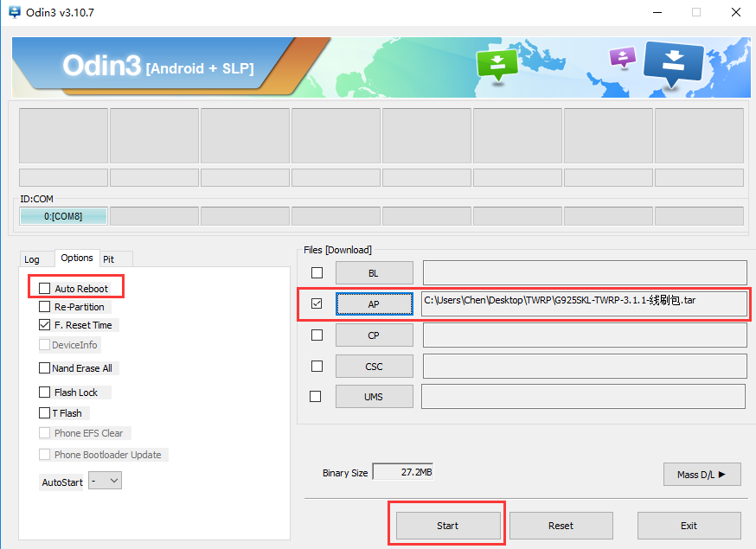Click the CSC file button
Viewport: 756px width, 549px height.
(x=375, y=367)
